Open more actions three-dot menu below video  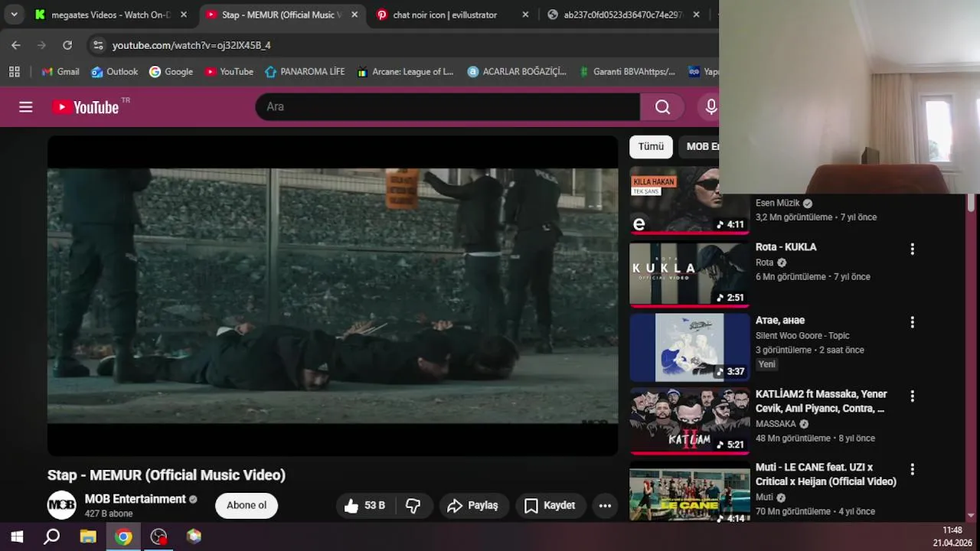coord(605,505)
